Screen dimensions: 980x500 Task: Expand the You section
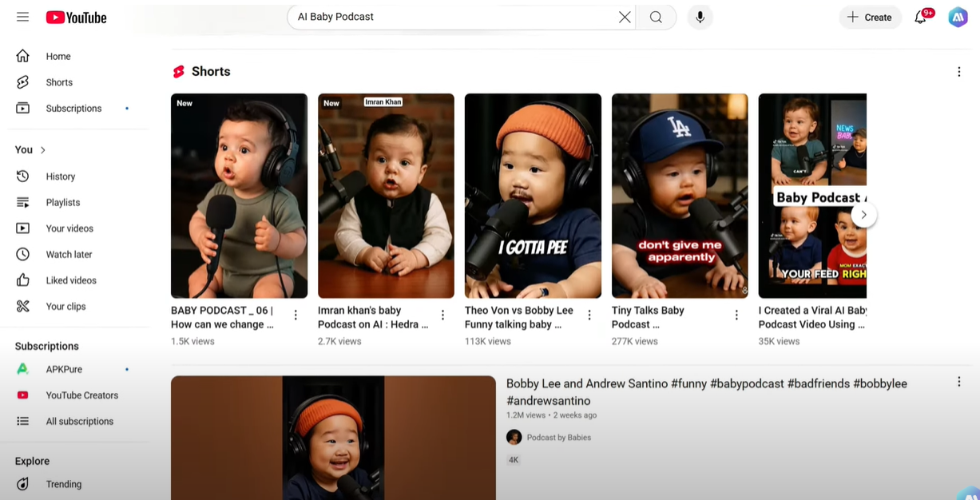(x=30, y=149)
